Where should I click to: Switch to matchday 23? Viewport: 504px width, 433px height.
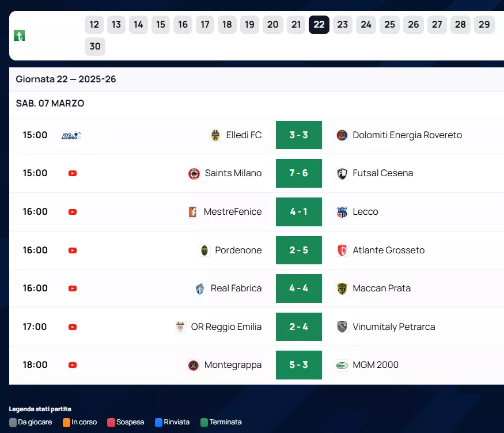point(343,25)
